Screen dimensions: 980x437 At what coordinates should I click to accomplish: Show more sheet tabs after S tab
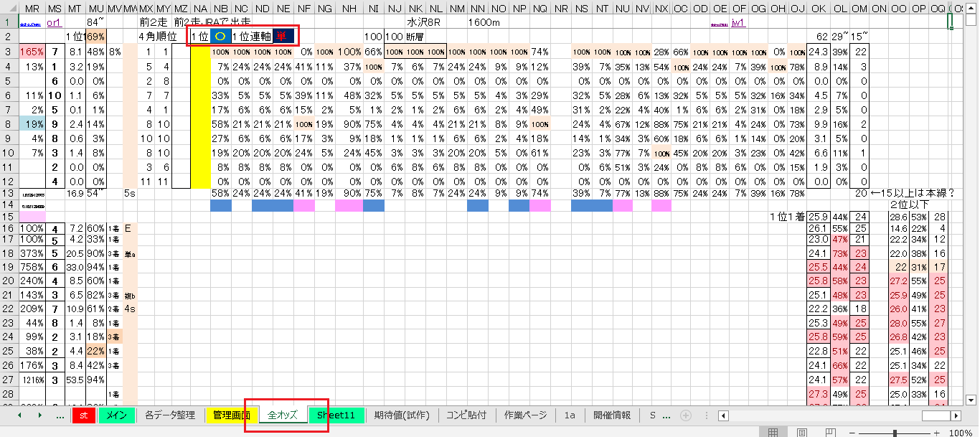pos(666,415)
